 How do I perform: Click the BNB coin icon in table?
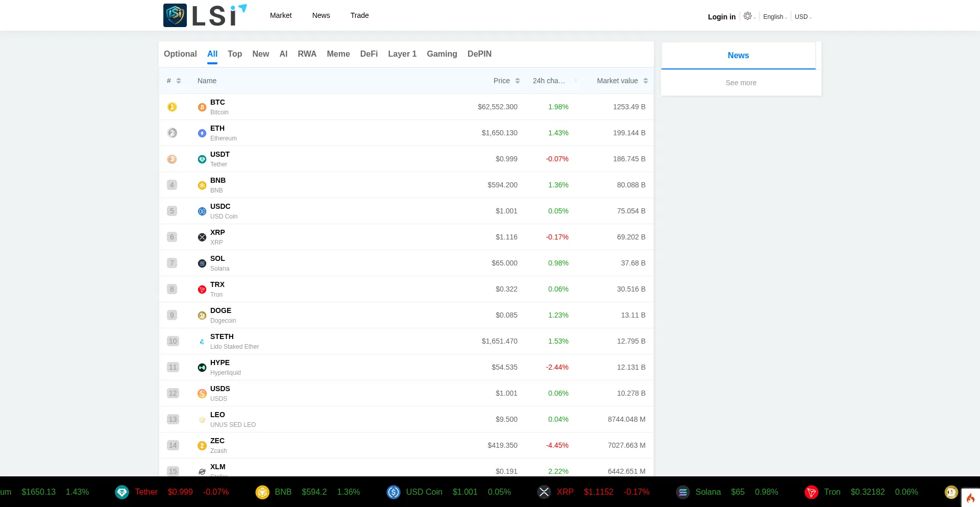(x=202, y=185)
